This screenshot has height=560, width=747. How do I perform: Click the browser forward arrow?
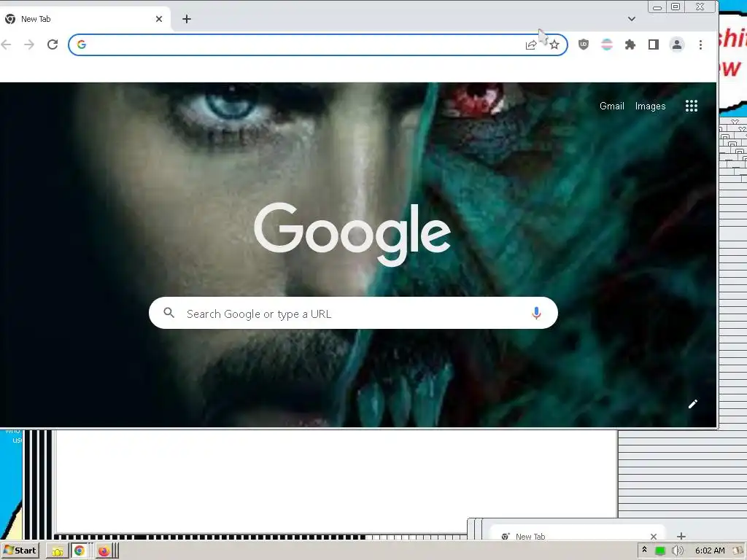point(29,44)
